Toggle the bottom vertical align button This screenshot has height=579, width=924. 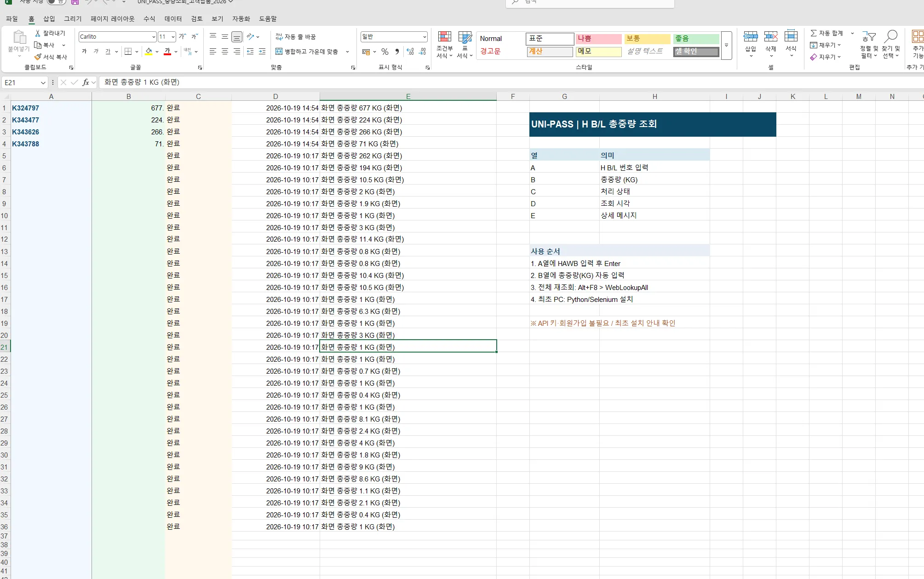[237, 37]
